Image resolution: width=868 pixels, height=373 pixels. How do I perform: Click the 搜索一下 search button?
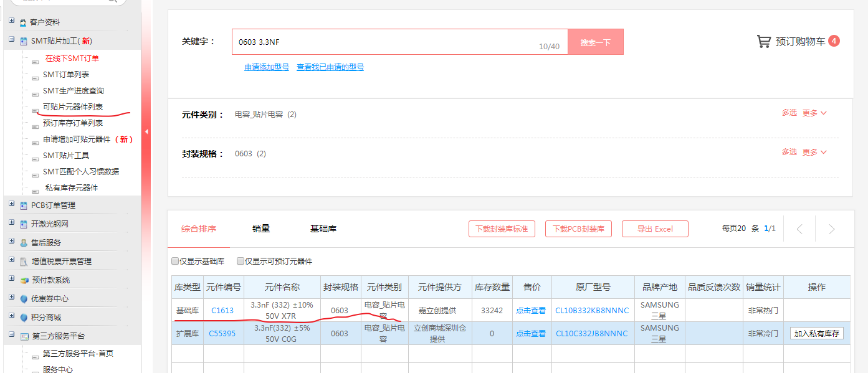pos(596,42)
